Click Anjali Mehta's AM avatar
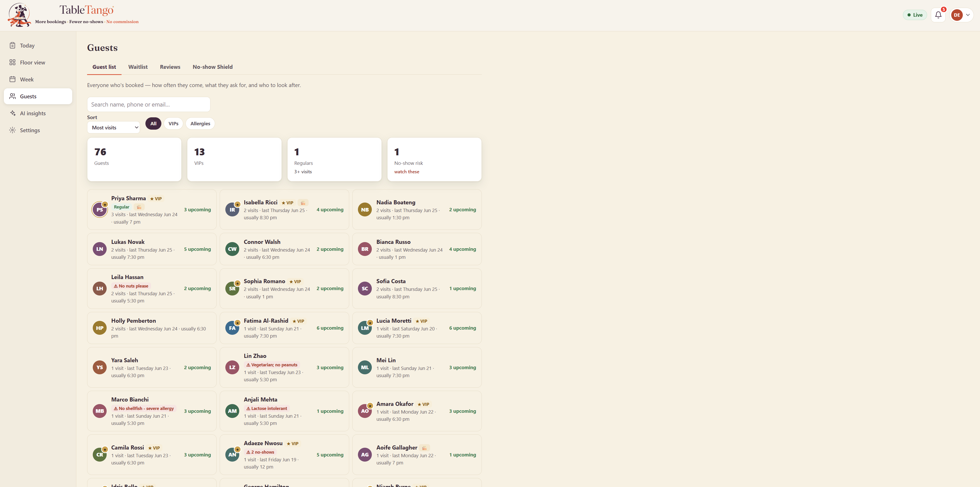980x487 pixels. [232, 411]
